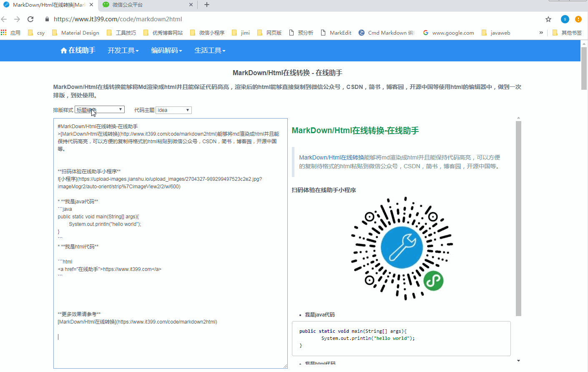Open the jimi bookmark folder
Viewport: 588px width, 372px height.
241,33
